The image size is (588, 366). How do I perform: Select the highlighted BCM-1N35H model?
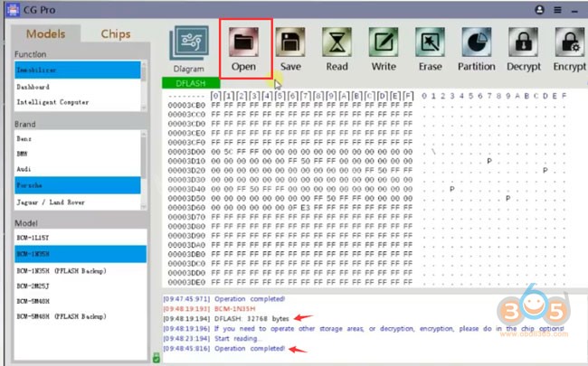[81, 254]
